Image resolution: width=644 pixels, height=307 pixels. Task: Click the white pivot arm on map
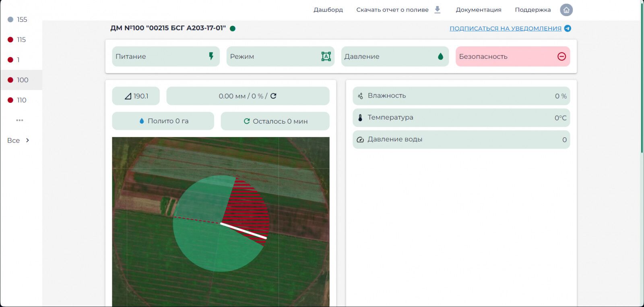pos(244,231)
